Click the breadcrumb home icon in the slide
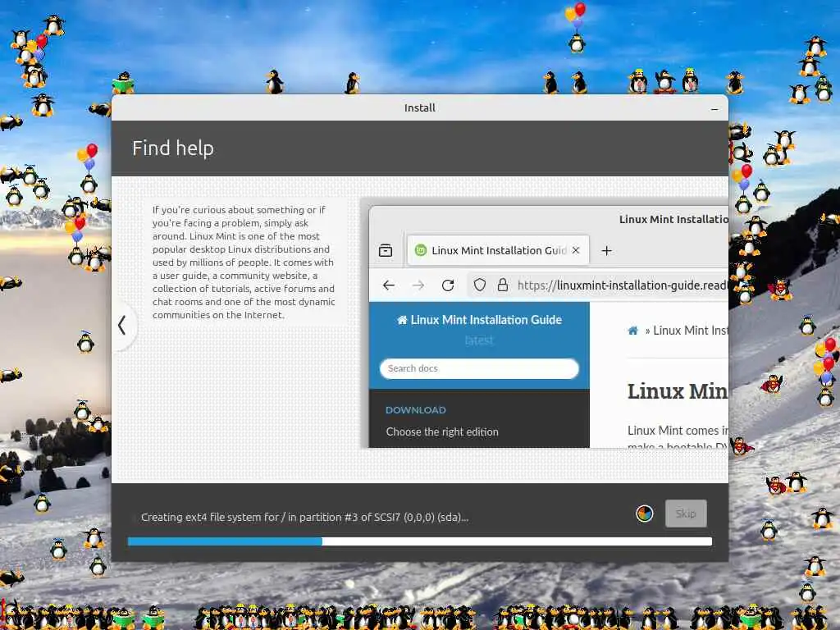This screenshot has height=630, width=840. coord(632,331)
